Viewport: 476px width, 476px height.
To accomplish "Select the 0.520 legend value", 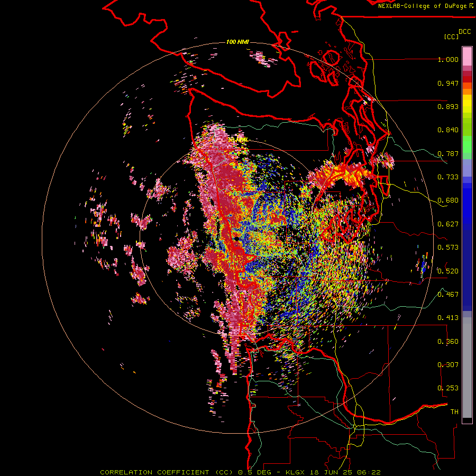I will [x=448, y=271].
